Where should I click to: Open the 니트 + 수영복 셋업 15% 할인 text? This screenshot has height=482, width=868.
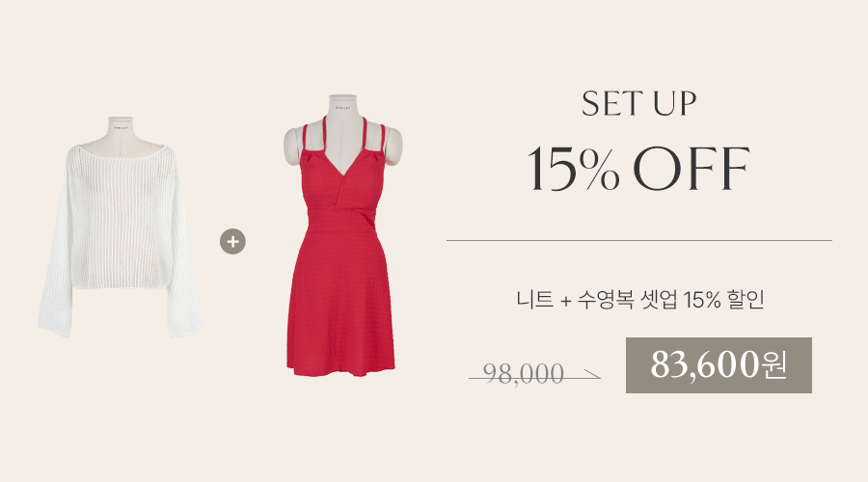point(640,300)
